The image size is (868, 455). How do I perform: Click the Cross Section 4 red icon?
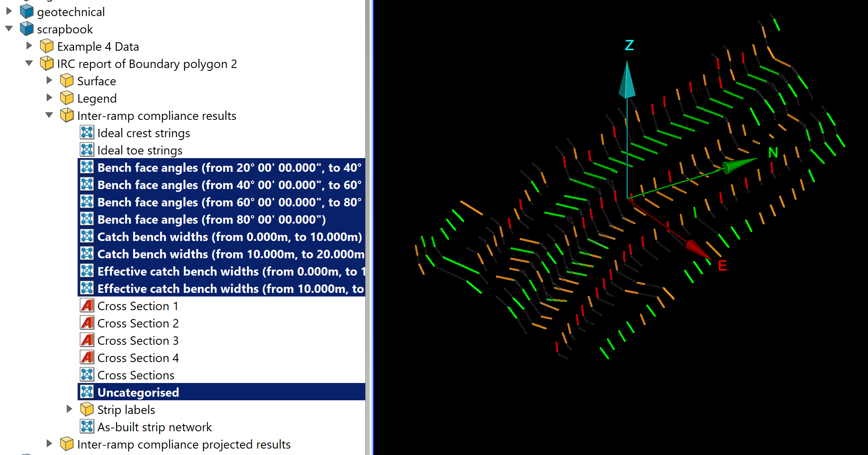pyautogui.click(x=87, y=358)
